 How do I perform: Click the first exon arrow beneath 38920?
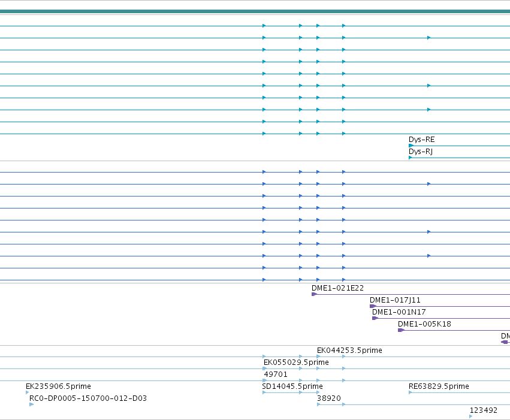319,404
